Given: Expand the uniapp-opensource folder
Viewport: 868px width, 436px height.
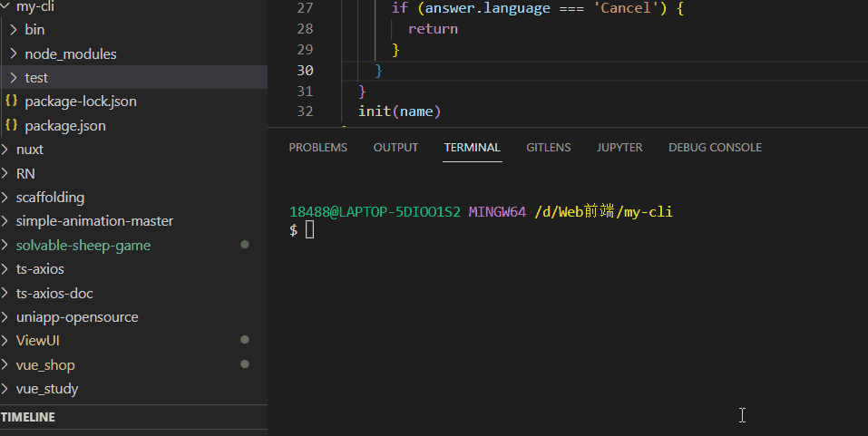Looking at the screenshot, I should (x=133, y=317).
